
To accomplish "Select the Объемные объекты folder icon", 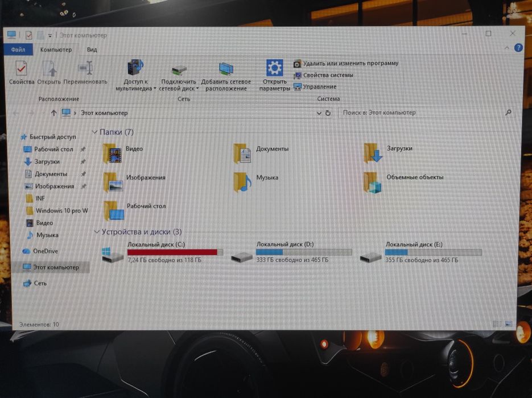I will [372, 183].
